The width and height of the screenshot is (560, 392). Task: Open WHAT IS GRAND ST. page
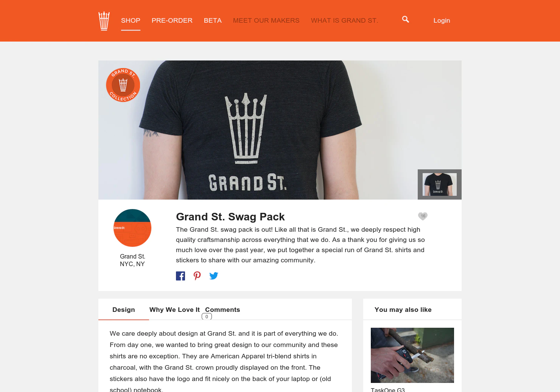[x=345, y=20]
